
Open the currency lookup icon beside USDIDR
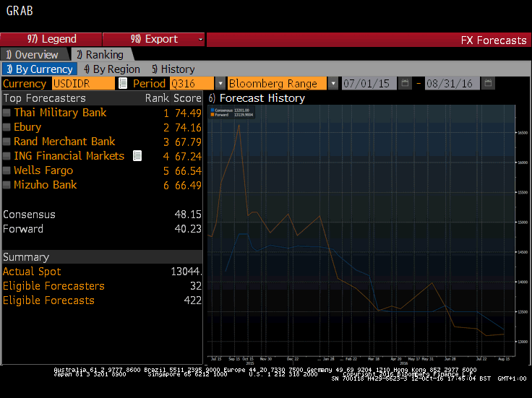coord(122,83)
